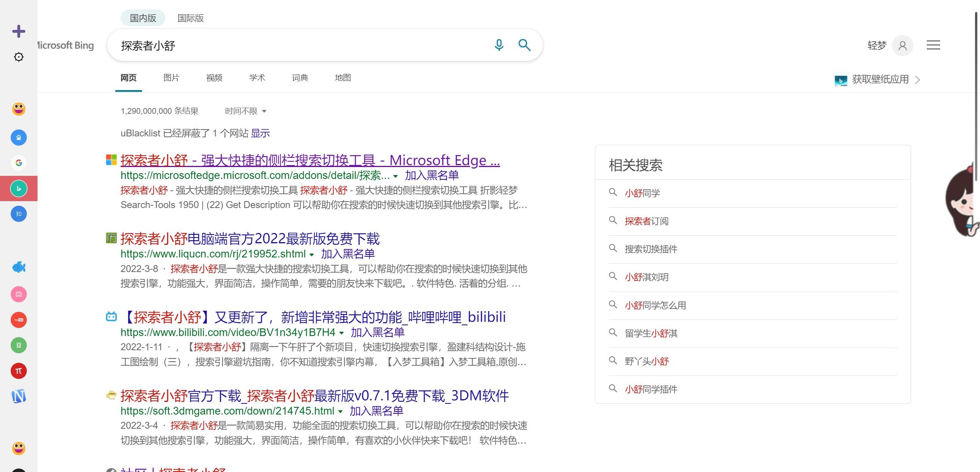Select the 国内版 domestic version toggle
The image size is (980, 472).
click(x=143, y=18)
